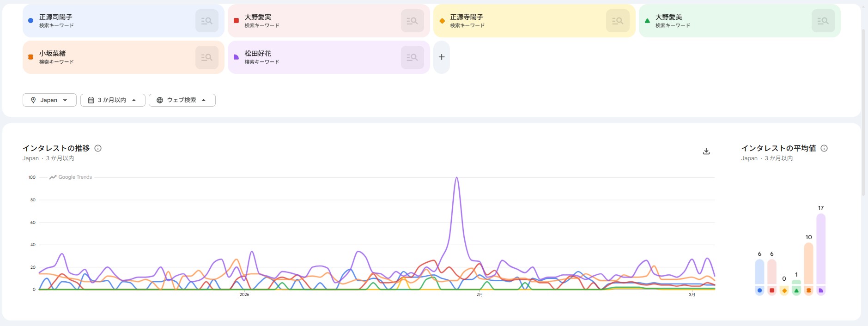
Task: Click explore icon on 大野愛実 card
Action: pyautogui.click(x=412, y=21)
